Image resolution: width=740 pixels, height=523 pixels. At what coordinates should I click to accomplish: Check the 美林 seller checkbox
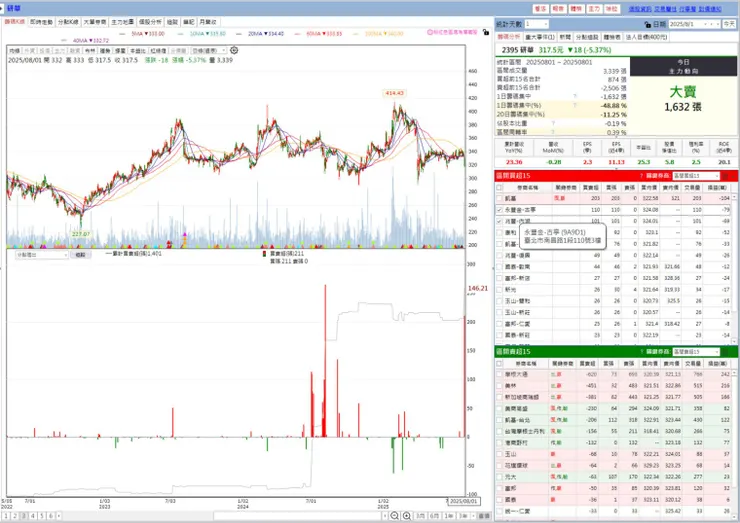499,386
